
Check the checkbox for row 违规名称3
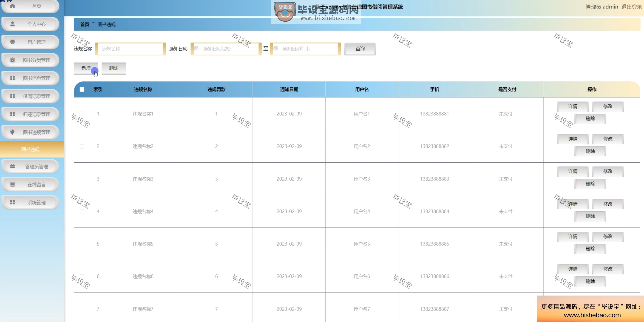(x=82, y=179)
